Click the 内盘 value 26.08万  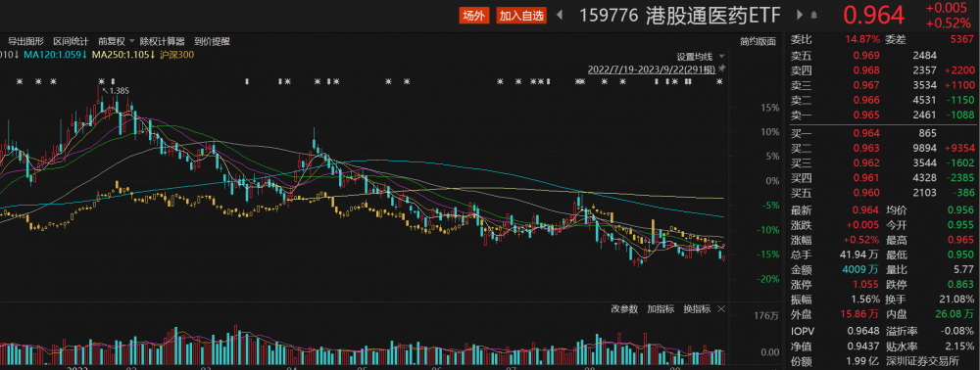tap(955, 315)
